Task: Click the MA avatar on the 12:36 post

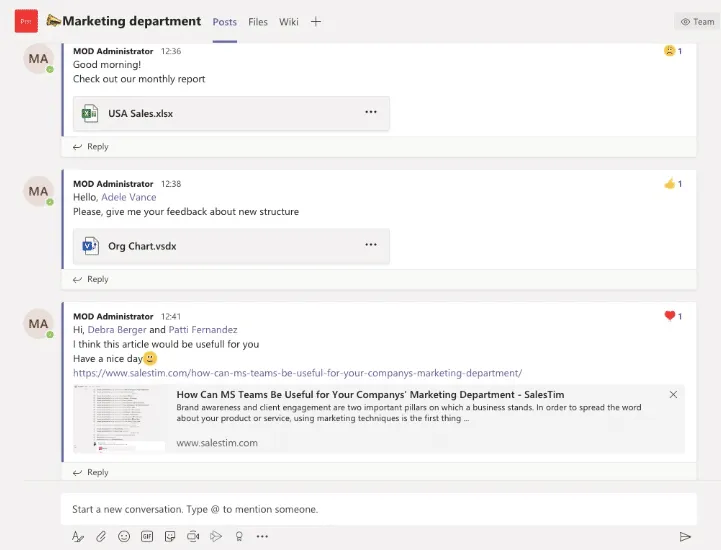Action: point(39,58)
